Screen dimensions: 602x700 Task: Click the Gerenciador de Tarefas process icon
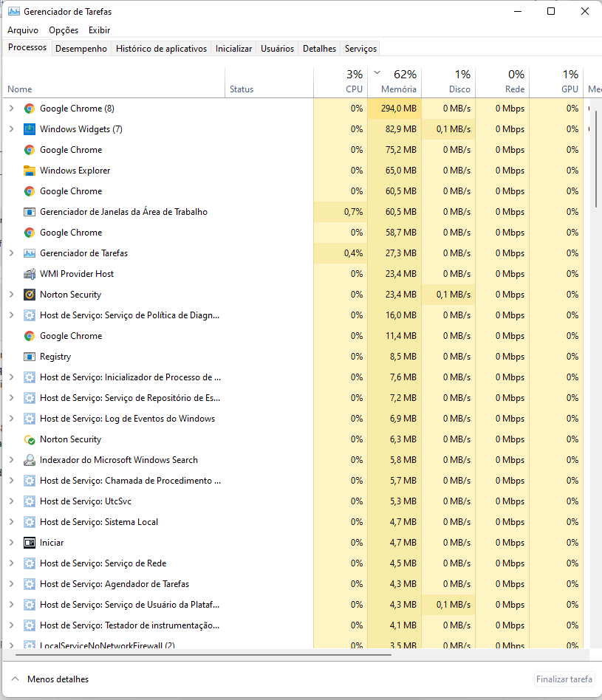[30, 253]
